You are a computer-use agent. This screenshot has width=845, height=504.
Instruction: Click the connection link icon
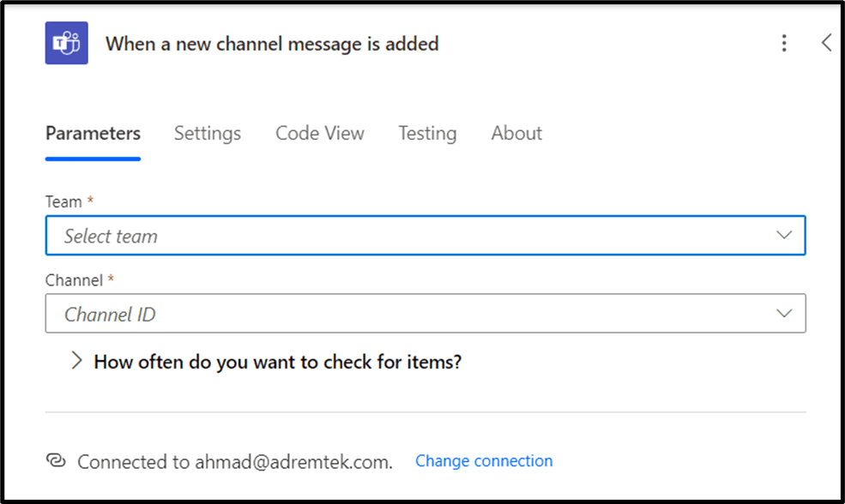[56, 461]
